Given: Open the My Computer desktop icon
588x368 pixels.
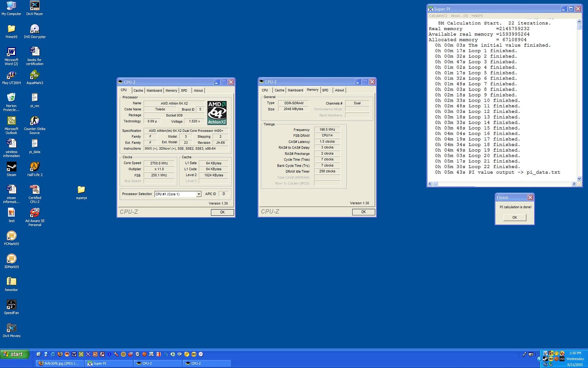Looking at the screenshot, I should click(11, 8).
